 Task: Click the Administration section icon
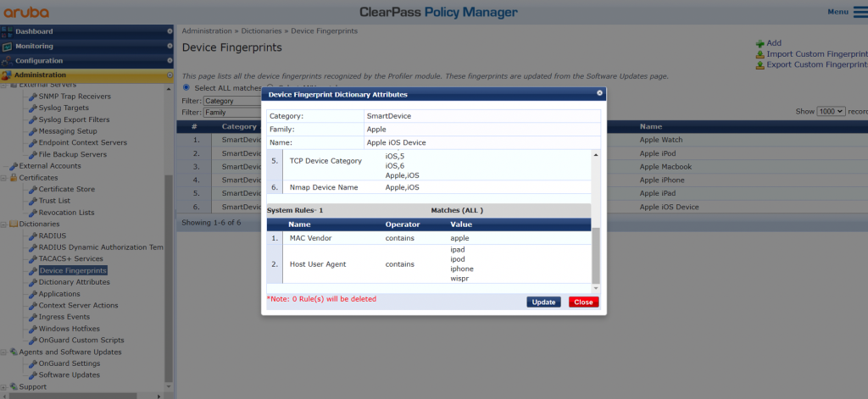click(x=7, y=75)
